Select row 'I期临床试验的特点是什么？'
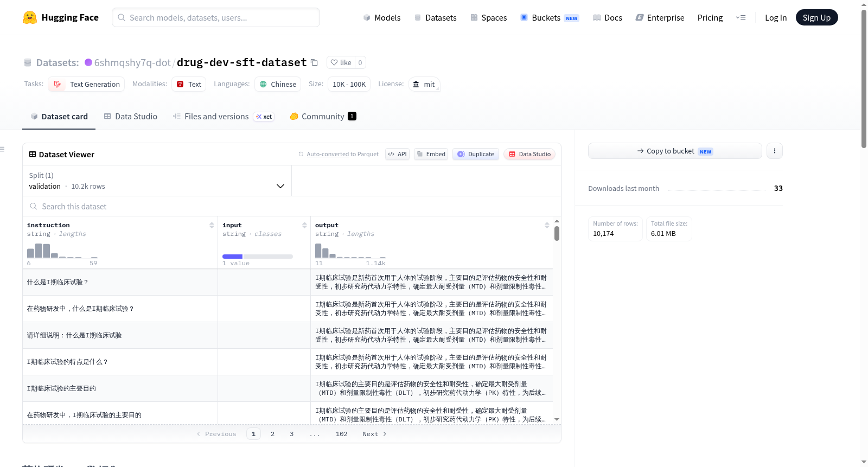This screenshot has width=868, height=467. pyautogui.click(x=288, y=362)
